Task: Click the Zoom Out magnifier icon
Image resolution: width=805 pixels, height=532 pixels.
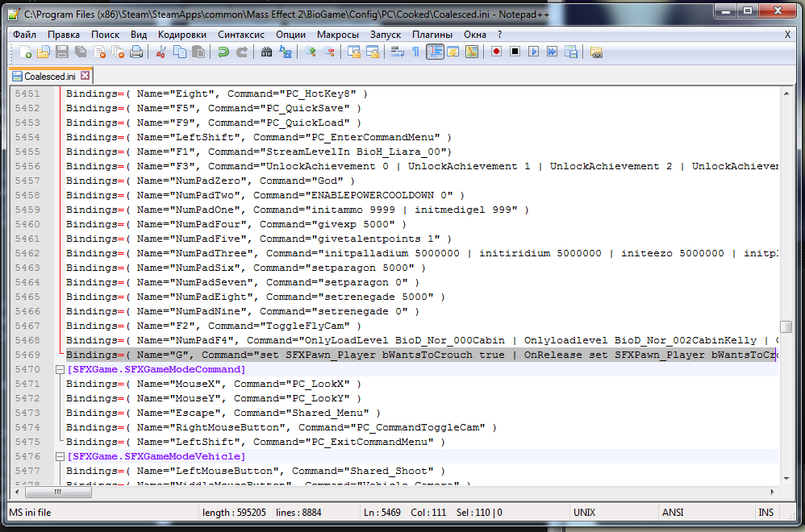Action: (x=328, y=52)
